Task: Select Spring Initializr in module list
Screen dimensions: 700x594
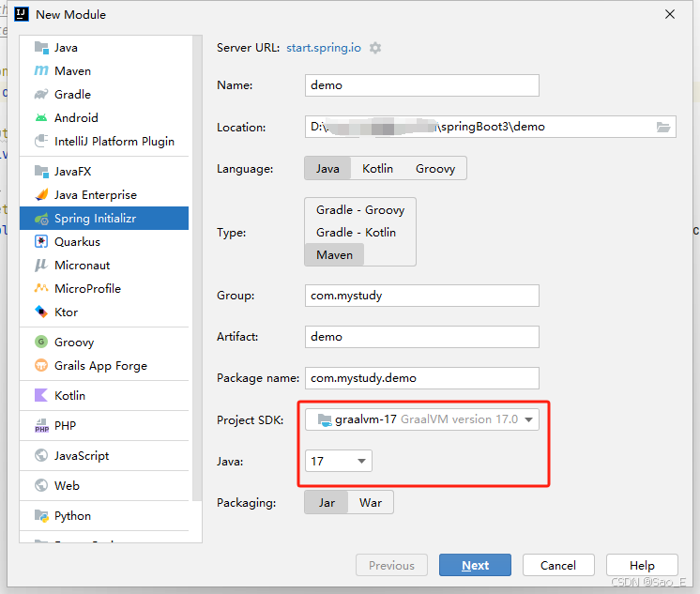Action: pos(104,219)
